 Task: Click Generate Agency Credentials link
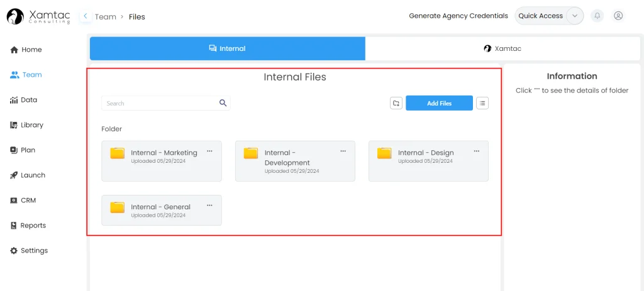[x=458, y=16]
